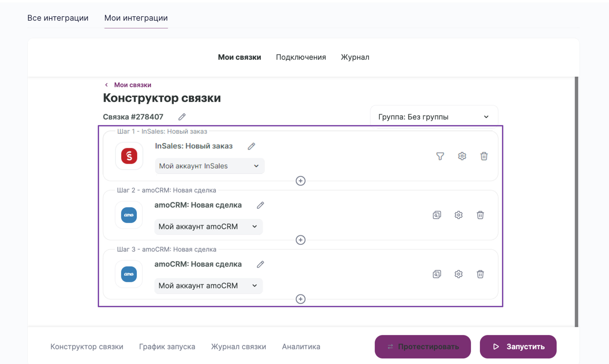This screenshot has height=364, width=609.
Task: Click the Связка #278407 title text
Action: coord(133,117)
